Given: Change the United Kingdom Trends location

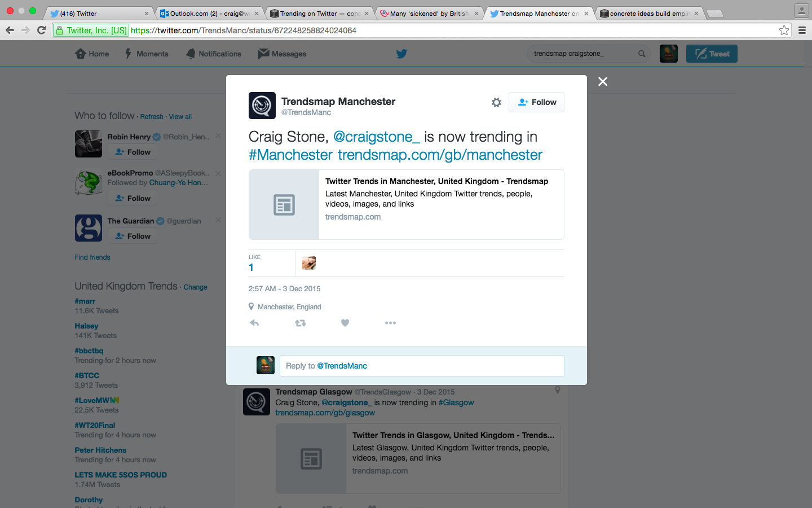Looking at the screenshot, I should pos(195,287).
